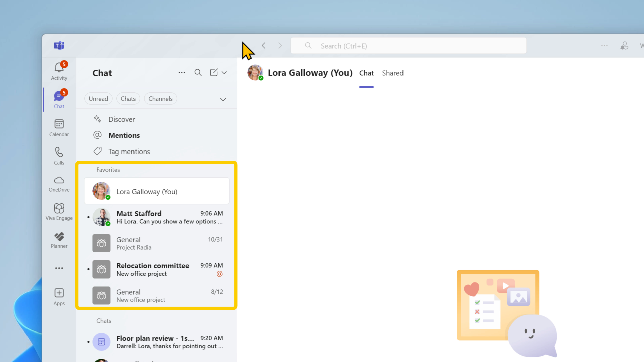This screenshot has width=644, height=362.
Task: Open search within the Chat panel
Action: coord(198,72)
